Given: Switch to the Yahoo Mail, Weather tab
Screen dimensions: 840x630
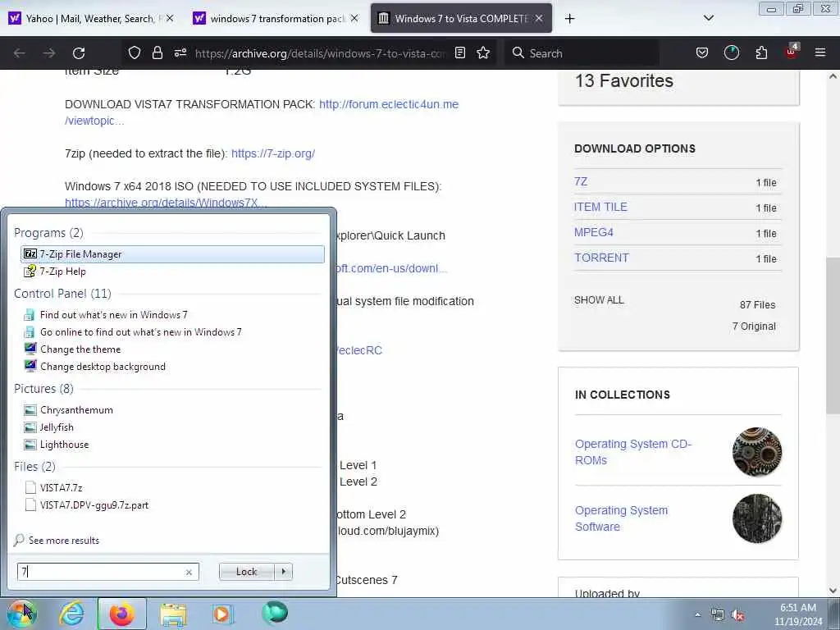Looking at the screenshot, I should pyautogui.click(x=91, y=18).
